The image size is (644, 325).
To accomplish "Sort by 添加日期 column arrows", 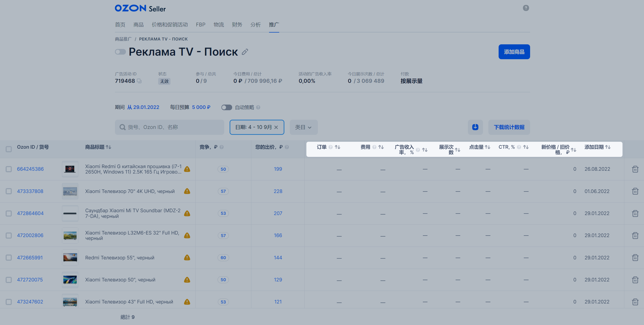I will pos(608,147).
